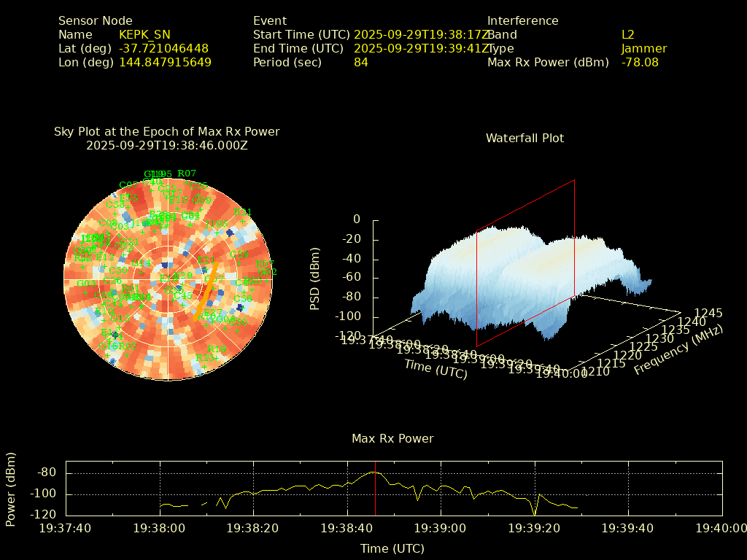Click the L2 band value
This screenshot has height=560, width=747.
pyautogui.click(x=627, y=34)
